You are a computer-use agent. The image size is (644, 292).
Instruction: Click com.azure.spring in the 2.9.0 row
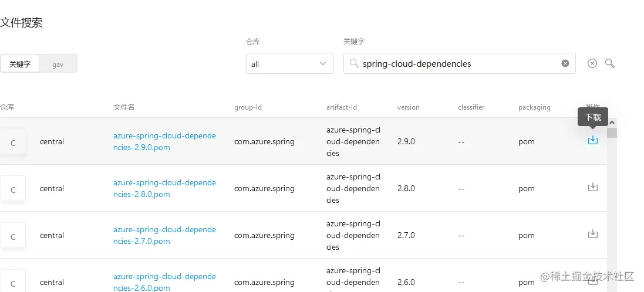click(264, 141)
